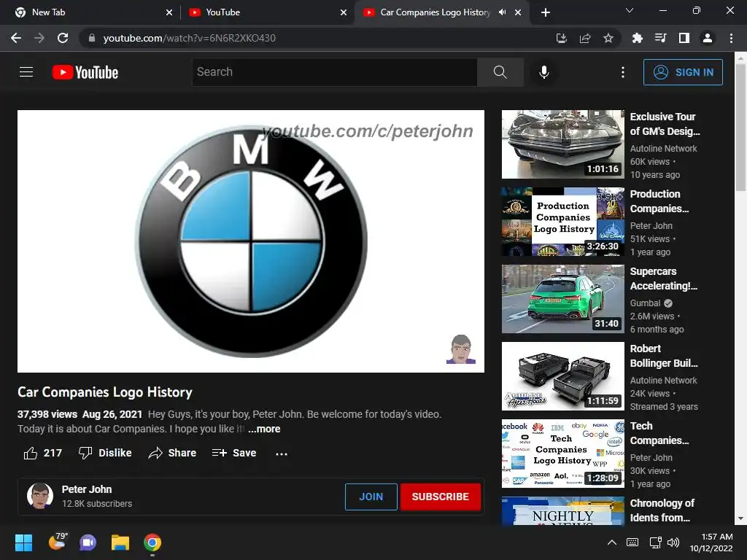747x560 pixels.
Task: Install app icon in address bar
Action: [562, 38]
